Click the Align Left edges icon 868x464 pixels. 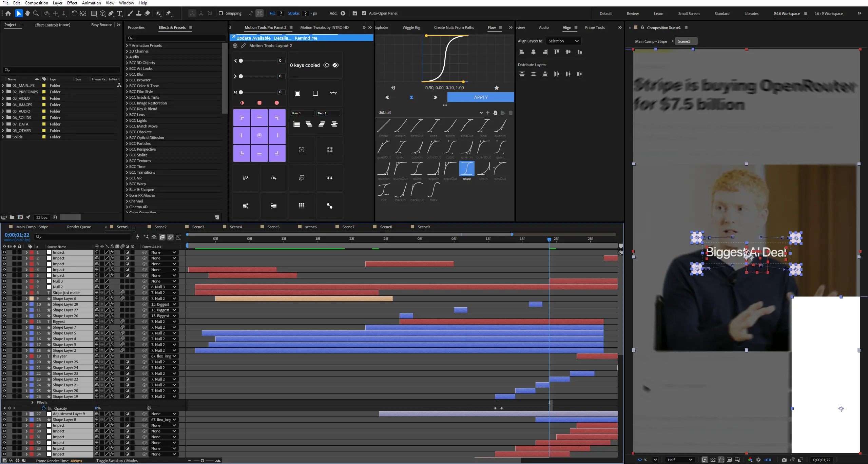522,52
